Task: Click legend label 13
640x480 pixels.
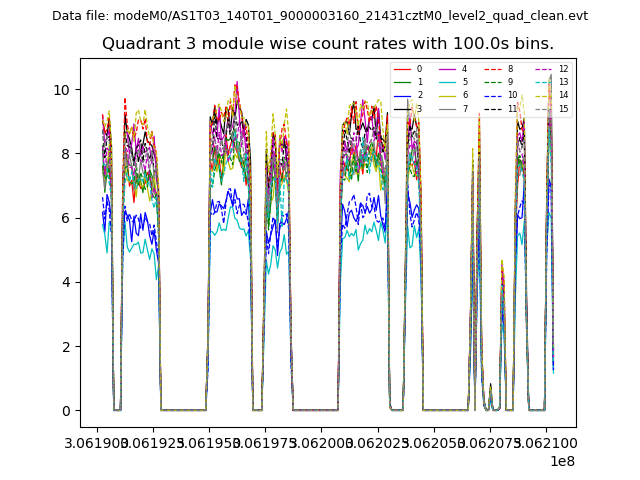Action: click(563, 82)
